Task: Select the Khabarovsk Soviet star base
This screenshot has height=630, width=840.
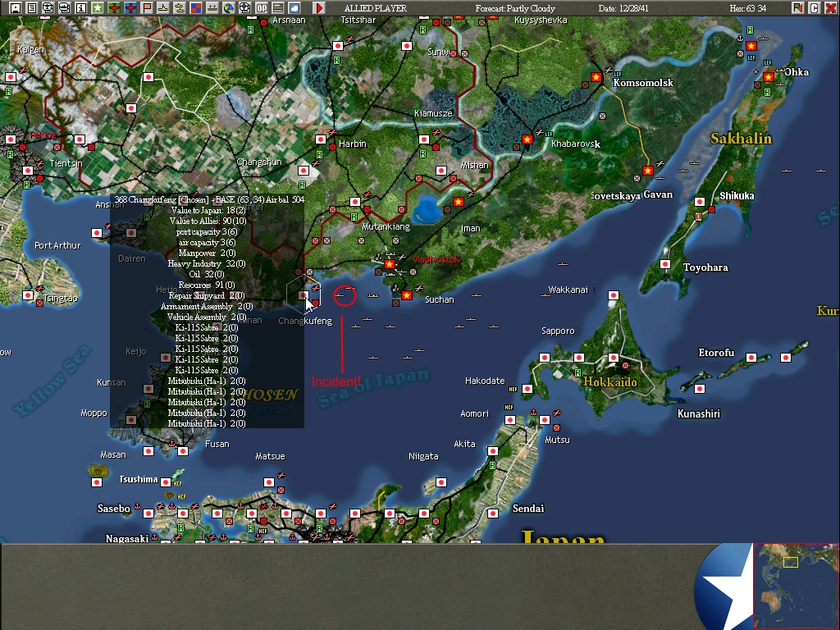Action: tap(527, 139)
